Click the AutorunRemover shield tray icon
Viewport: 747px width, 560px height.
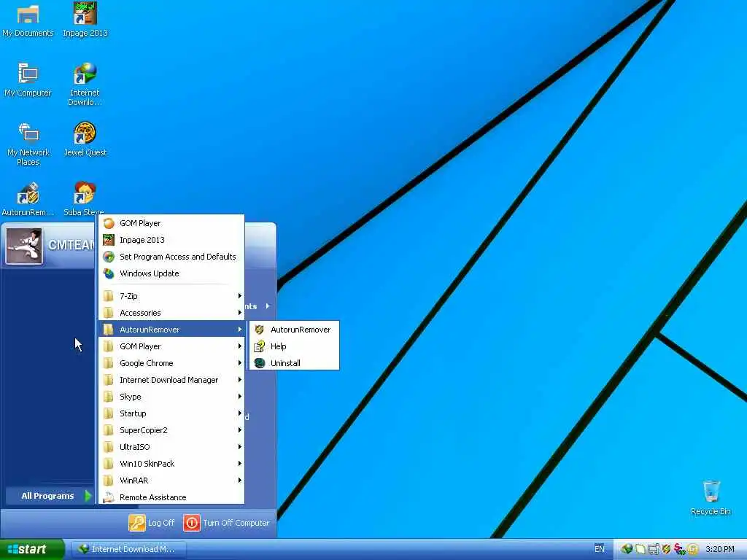pyautogui.click(x=667, y=549)
